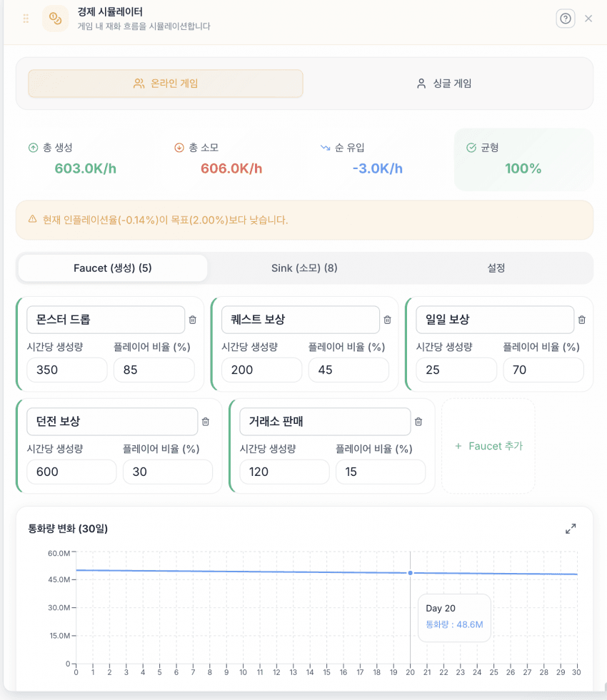Click the 퀘스트 보상 플레이어 비율 field
The height and width of the screenshot is (700, 607).
pos(348,370)
